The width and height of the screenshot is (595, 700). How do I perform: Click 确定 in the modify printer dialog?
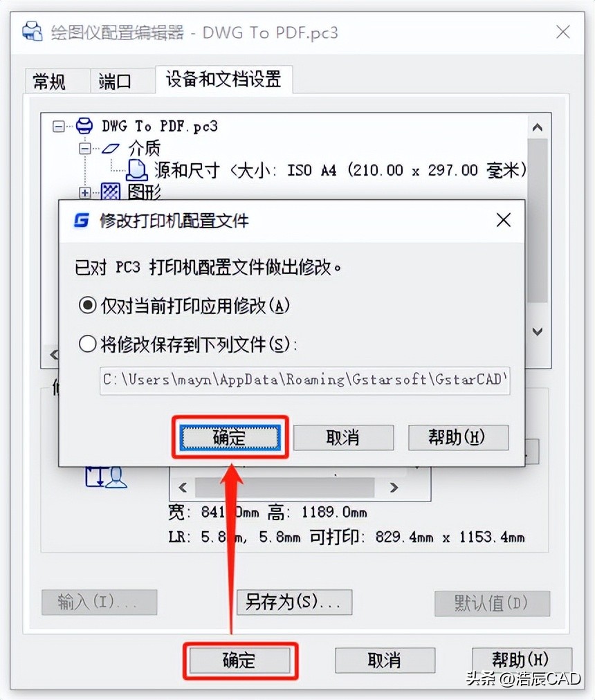click(x=230, y=437)
